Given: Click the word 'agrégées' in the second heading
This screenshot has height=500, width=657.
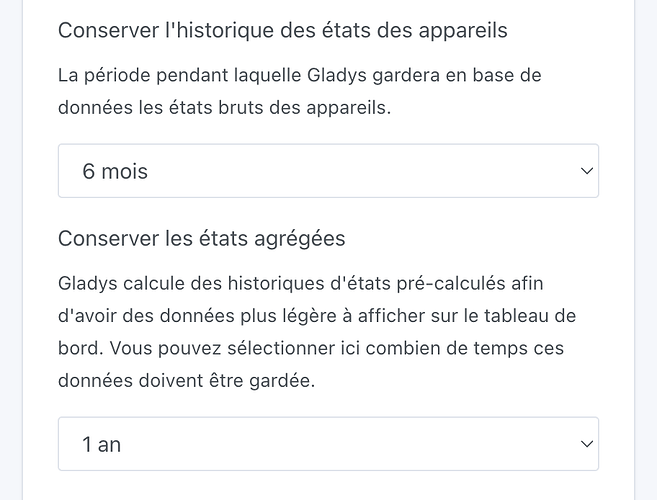Looking at the screenshot, I should point(301,238).
